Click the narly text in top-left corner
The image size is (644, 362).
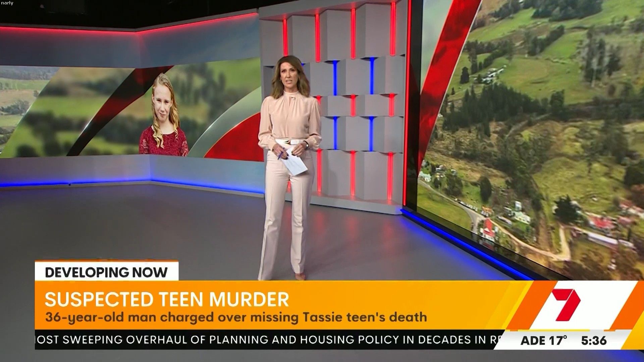(x=7, y=3)
